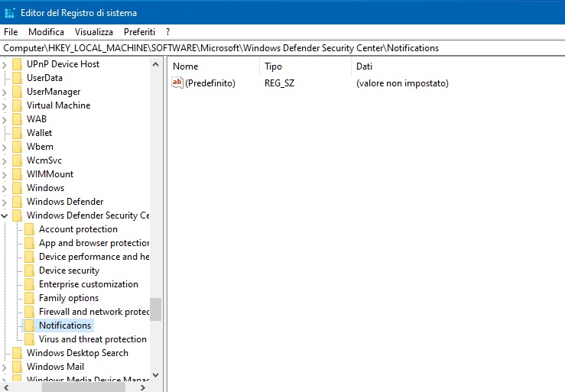Click the Virus and threat protection folder icon
Viewport: 565px width, 392px height.
pos(30,339)
